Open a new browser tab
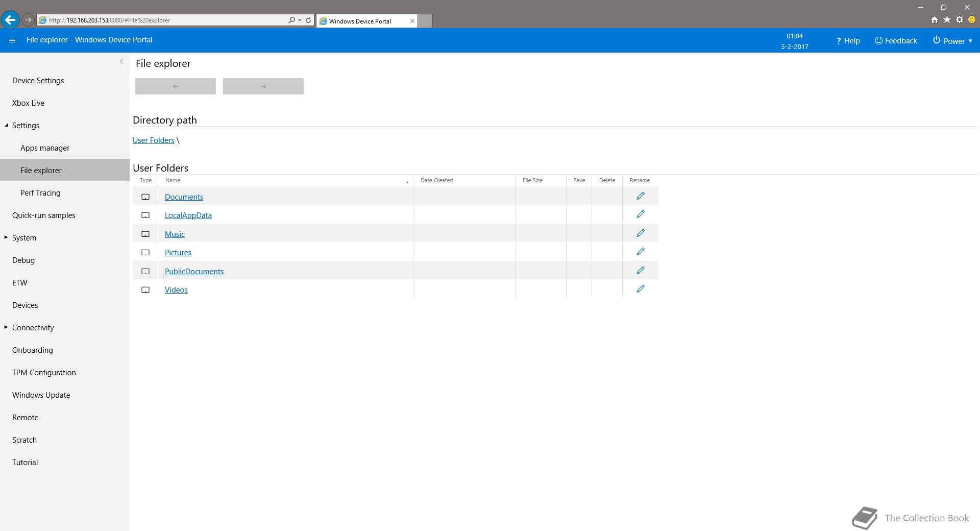The width and height of the screenshot is (980, 531). (x=425, y=21)
